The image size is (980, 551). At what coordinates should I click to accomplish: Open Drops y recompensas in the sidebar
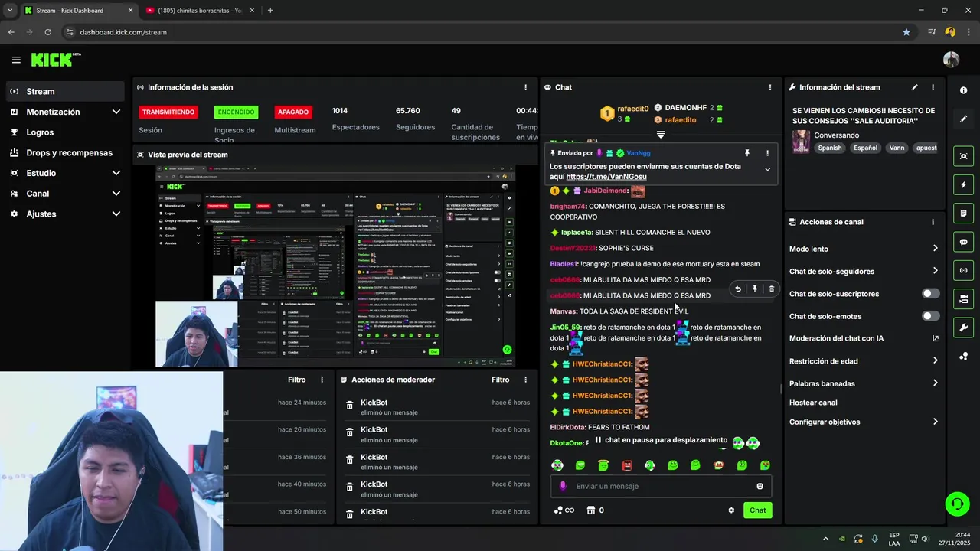(65, 152)
